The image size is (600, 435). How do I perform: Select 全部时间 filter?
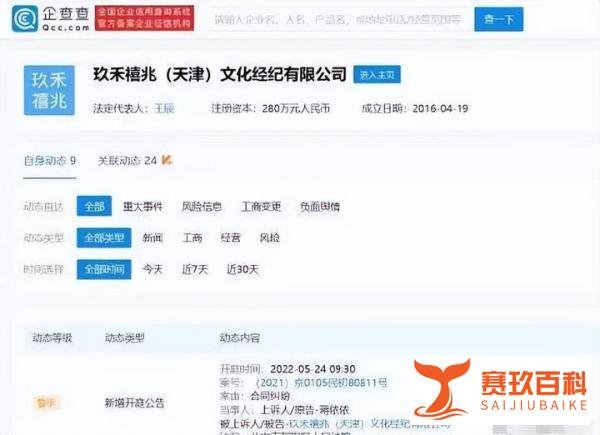(x=104, y=269)
